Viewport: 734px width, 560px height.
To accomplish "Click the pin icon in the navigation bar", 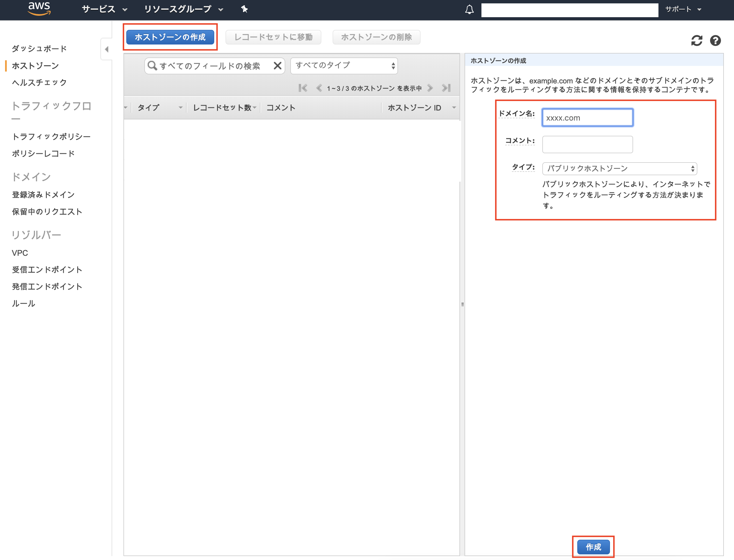I will tap(244, 9).
